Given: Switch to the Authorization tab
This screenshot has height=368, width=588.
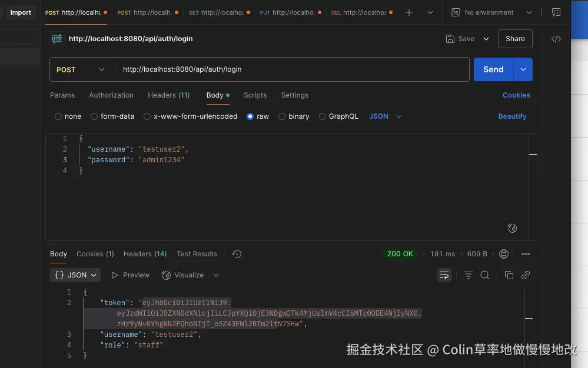Looking at the screenshot, I should tap(111, 95).
